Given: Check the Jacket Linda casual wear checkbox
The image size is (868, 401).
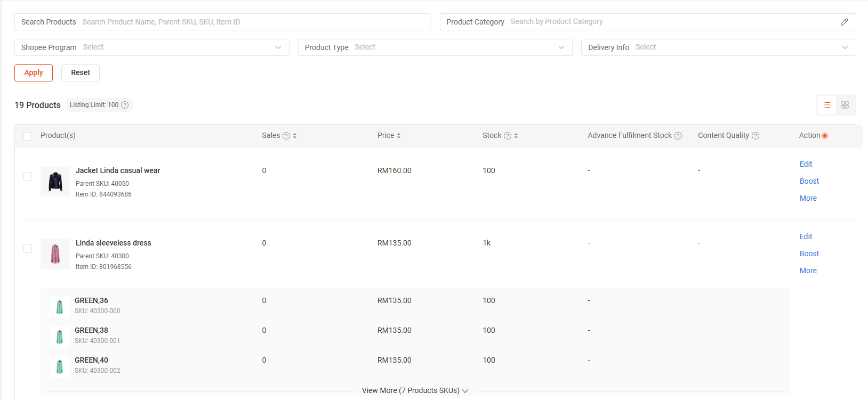Looking at the screenshot, I should pos(28,176).
